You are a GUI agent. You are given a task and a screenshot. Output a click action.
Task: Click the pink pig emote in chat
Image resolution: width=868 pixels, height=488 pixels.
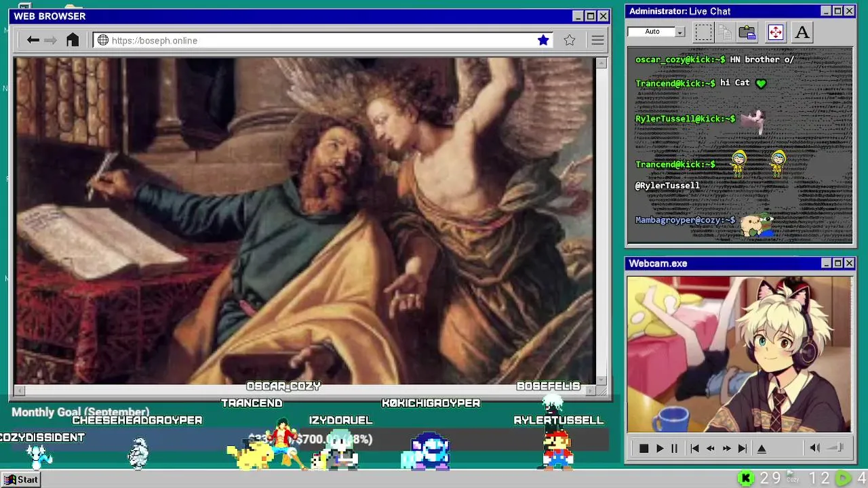tap(753, 121)
